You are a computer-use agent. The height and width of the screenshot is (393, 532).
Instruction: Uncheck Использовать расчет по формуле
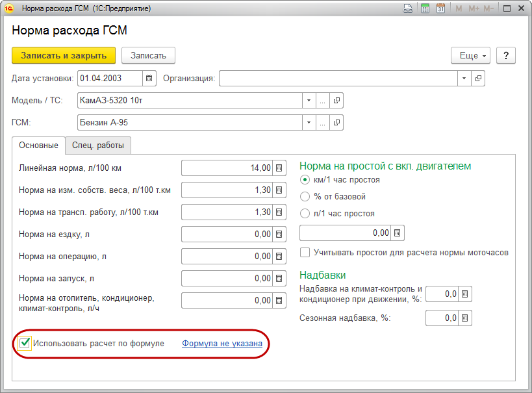pyautogui.click(x=25, y=343)
